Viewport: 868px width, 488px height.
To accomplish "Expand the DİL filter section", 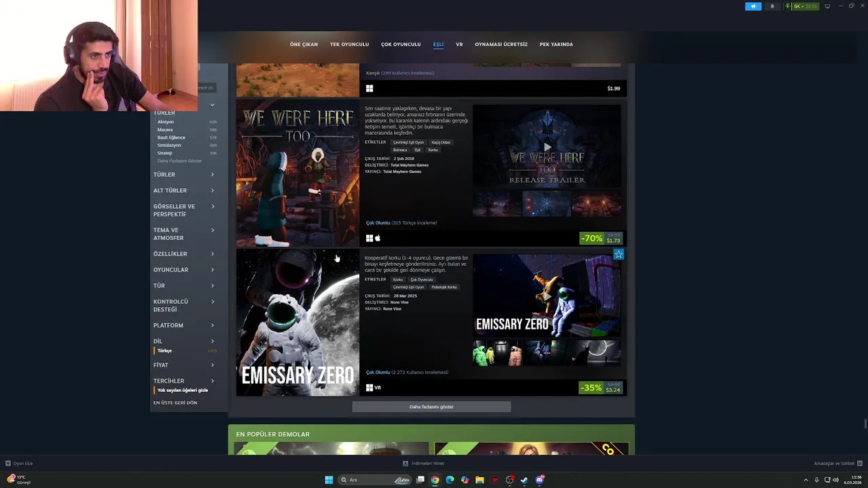I will 184,341.
